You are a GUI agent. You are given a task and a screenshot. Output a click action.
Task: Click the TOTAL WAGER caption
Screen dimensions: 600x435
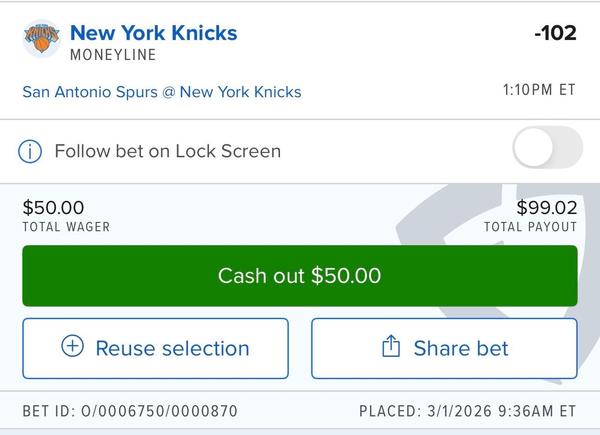pyautogui.click(x=66, y=227)
